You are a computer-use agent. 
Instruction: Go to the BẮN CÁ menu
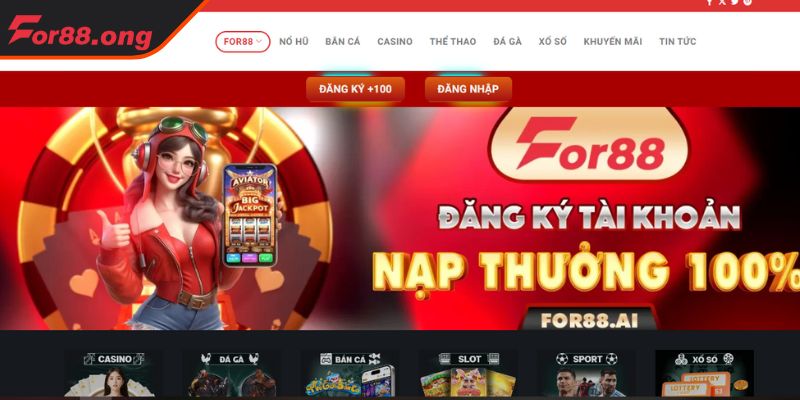click(x=343, y=42)
